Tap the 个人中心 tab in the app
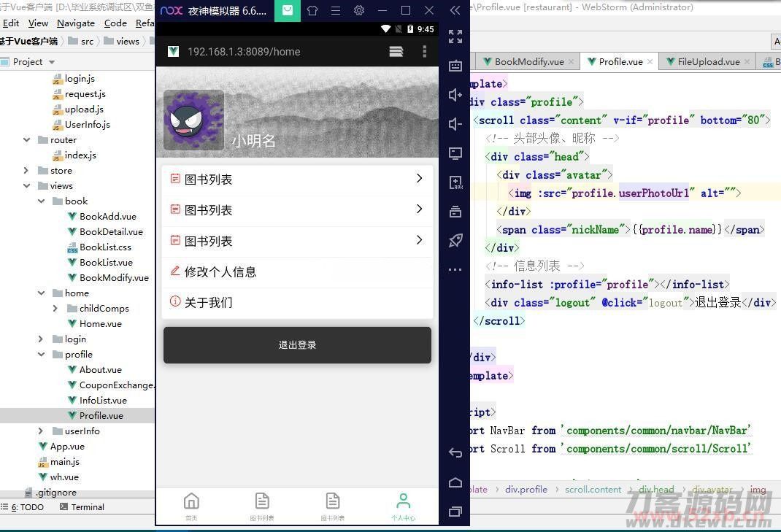 tap(403, 505)
